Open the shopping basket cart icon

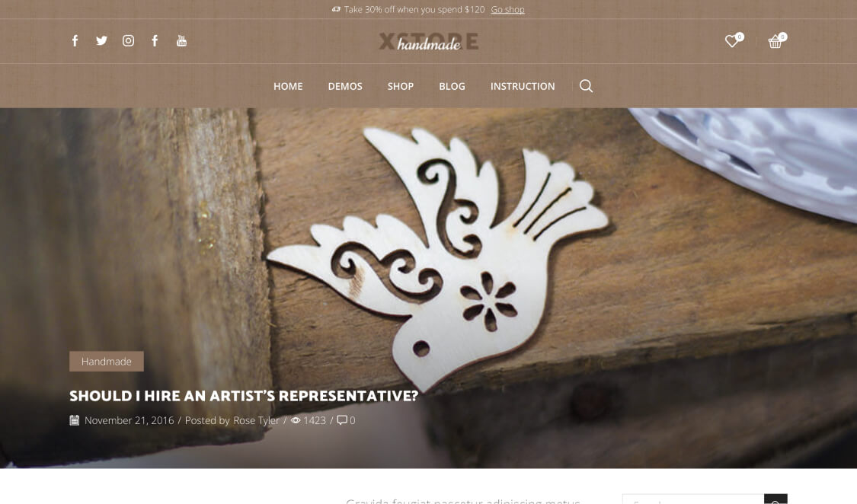(x=775, y=41)
